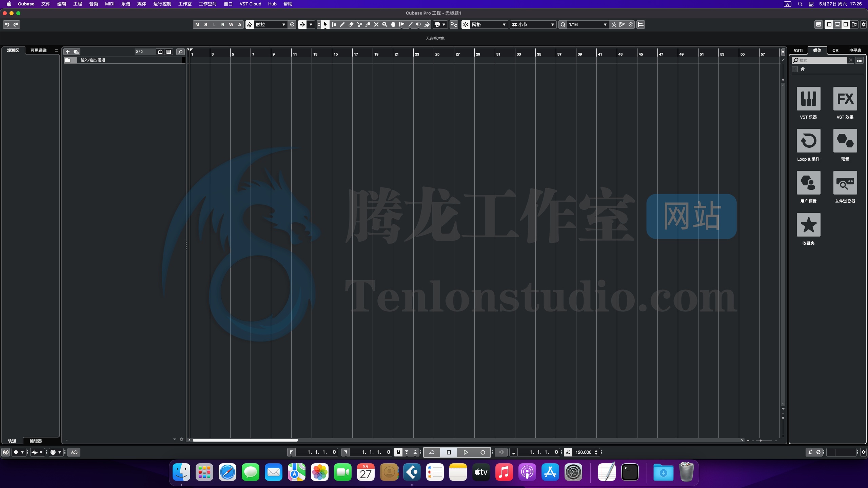The height and width of the screenshot is (488, 868).
Task: Toggle Auto-Scroll button in toolbar
Action: click(302, 24)
